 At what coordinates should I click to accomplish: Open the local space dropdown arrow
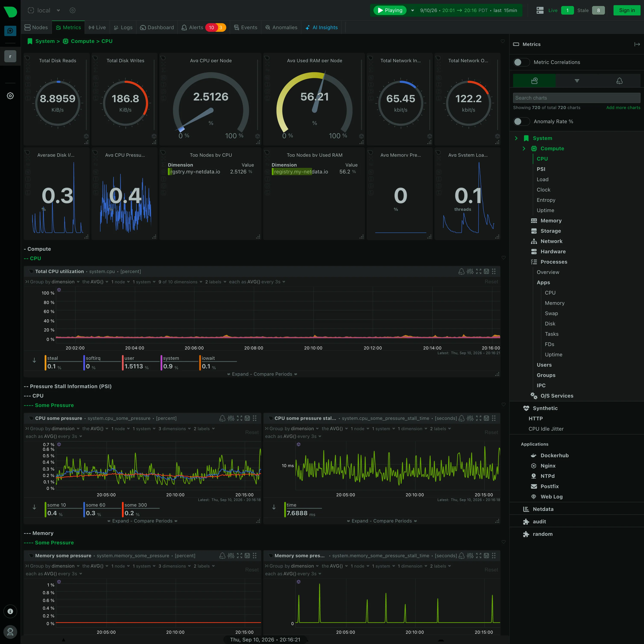pyautogui.click(x=58, y=10)
